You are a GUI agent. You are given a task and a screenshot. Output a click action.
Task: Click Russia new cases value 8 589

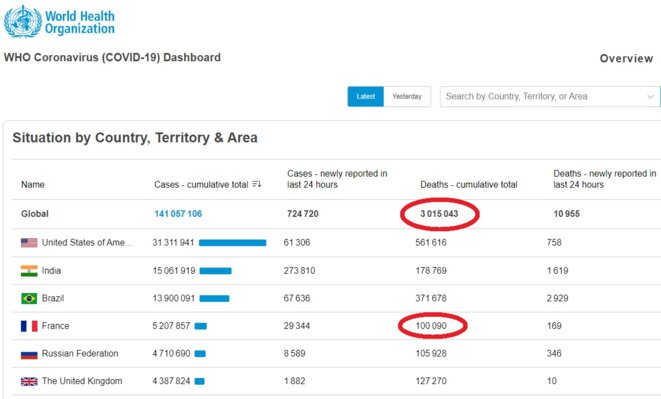294,353
